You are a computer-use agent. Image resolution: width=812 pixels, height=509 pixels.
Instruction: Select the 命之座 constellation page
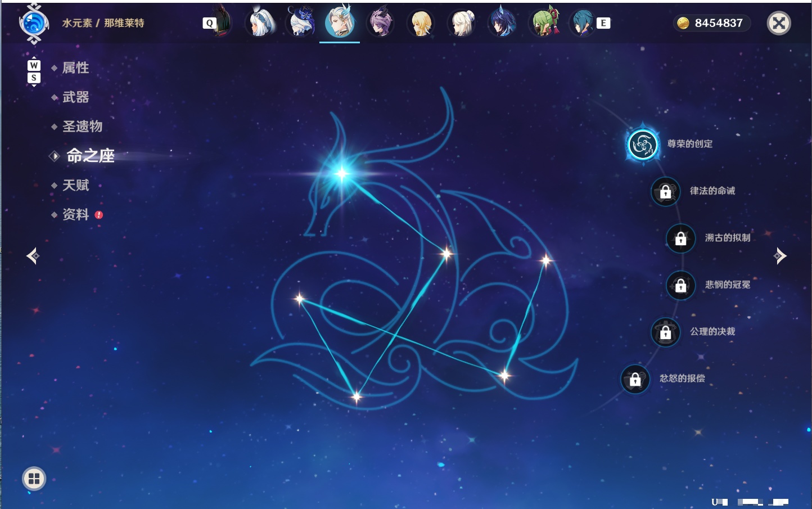click(x=90, y=156)
